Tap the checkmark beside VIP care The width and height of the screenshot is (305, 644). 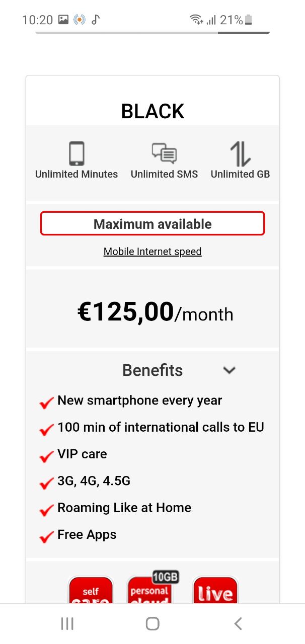tap(46, 456)
